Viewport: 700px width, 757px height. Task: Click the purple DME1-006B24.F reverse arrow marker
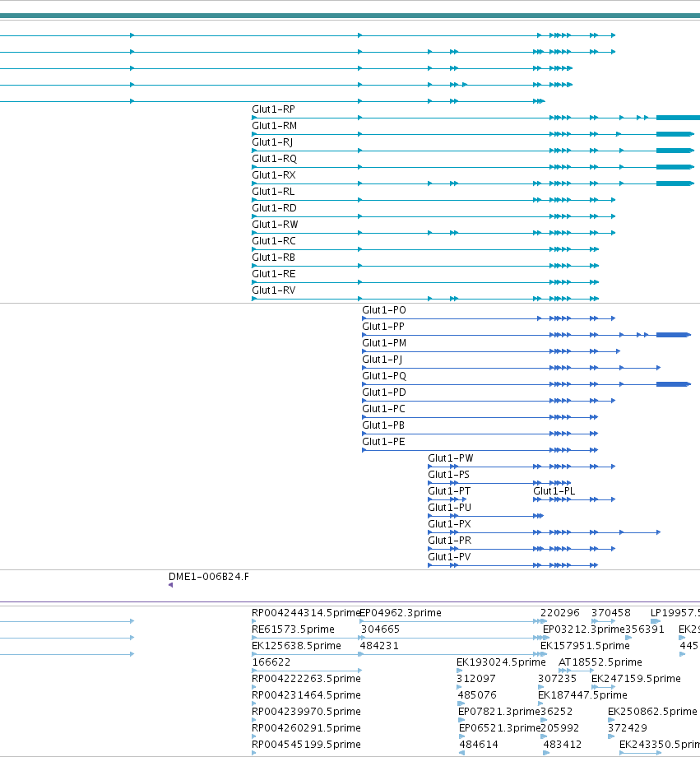pyautogui.click(x=171, y=585)
